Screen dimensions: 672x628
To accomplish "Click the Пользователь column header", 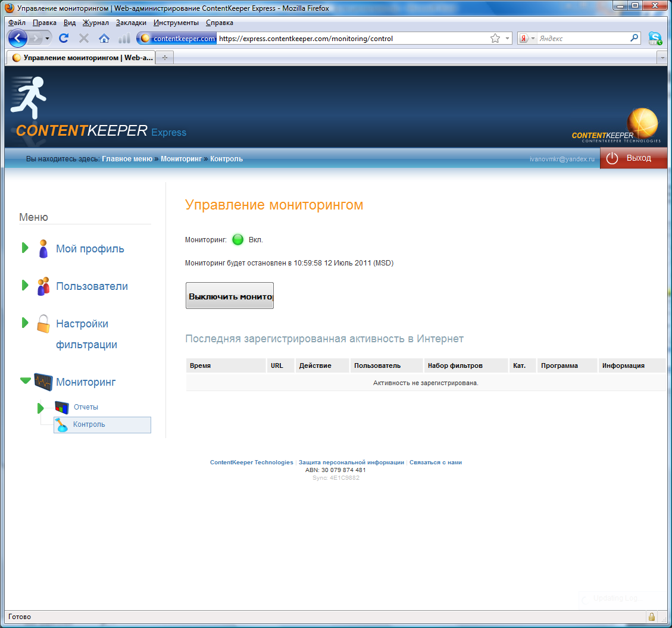I will (x=386, y=365).
